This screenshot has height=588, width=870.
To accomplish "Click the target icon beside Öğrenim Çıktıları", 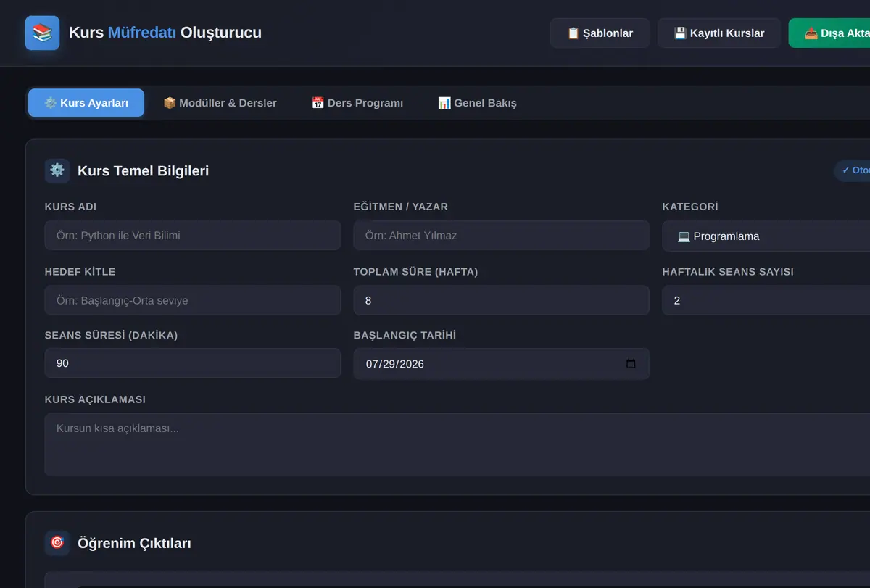I will (x=57, y=543).
